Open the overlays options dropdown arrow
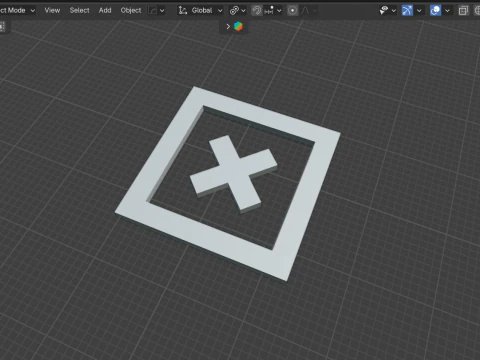Viewport: 480px width, 360px height. (447, 11)
